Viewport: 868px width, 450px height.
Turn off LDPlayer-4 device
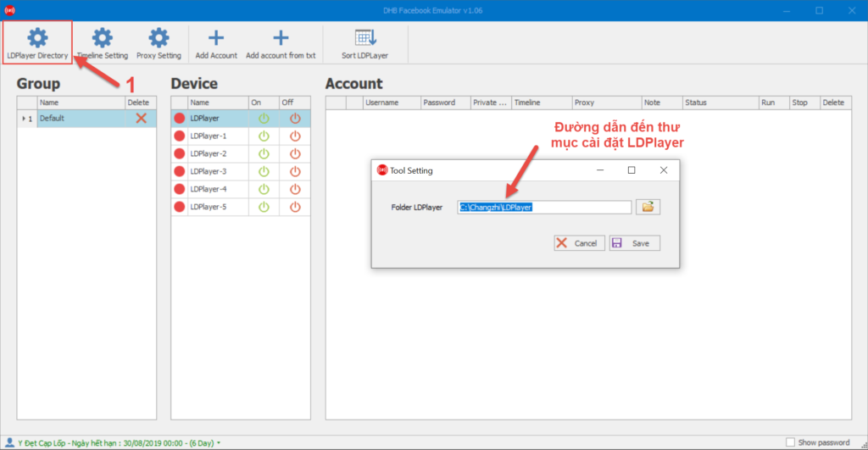[295, 189]
